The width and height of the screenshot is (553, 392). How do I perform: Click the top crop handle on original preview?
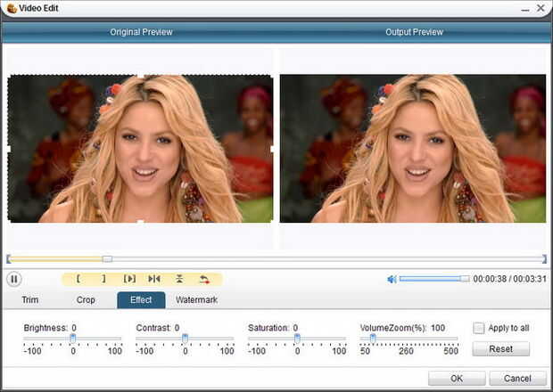point(140,75)
